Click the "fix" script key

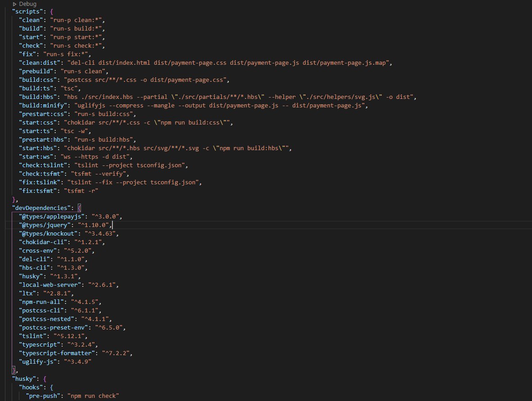pos(27,54)
